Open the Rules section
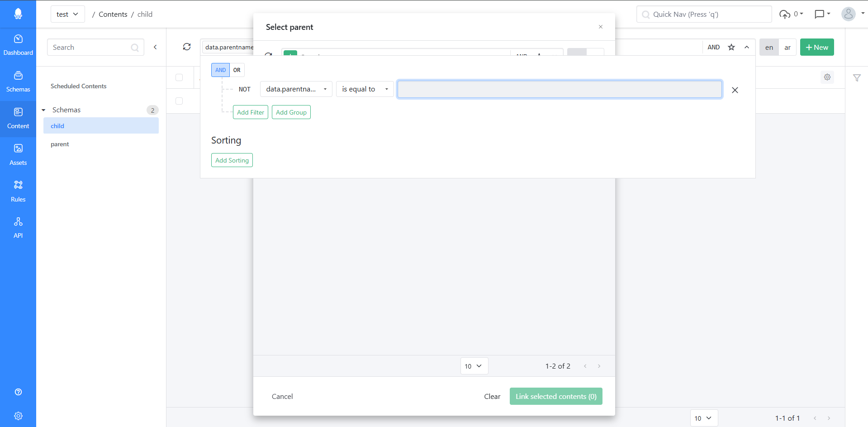This screenshot has height=427, width=868. pos(18,191)
